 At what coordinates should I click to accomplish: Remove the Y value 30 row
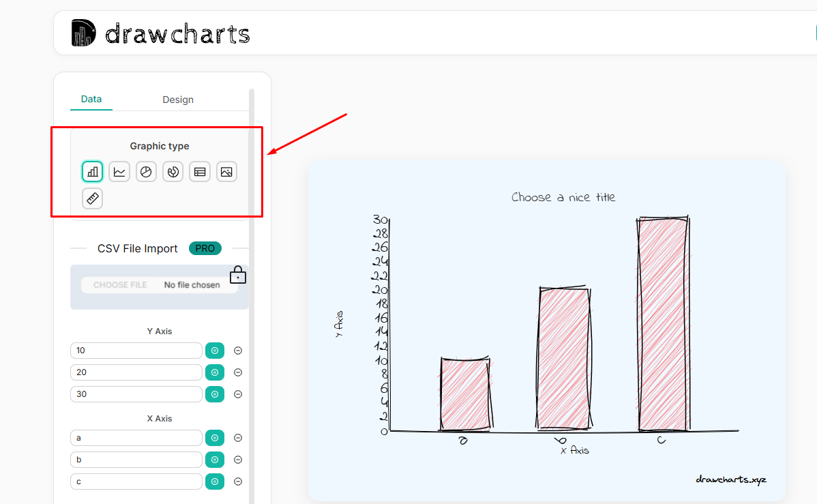point(238,395)
